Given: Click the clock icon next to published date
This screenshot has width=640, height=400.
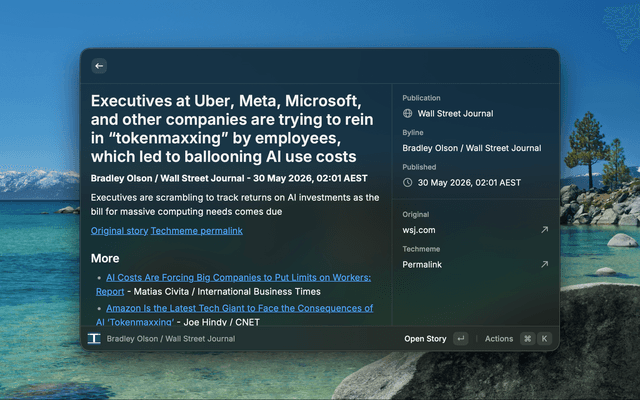Looking at the screenshot, I should coord(407,182).
